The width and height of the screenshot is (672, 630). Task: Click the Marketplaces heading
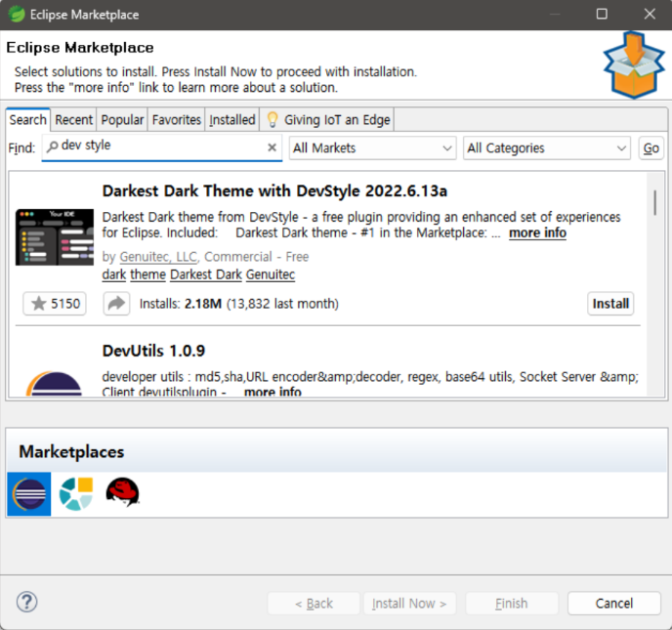(x=71, y=451)
